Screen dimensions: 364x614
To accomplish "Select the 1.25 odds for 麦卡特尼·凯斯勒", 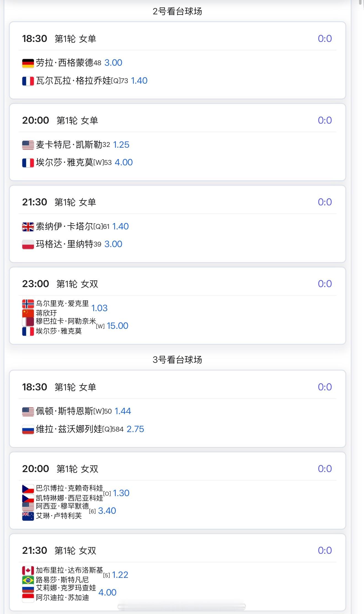I will click(x=121, y=145).
